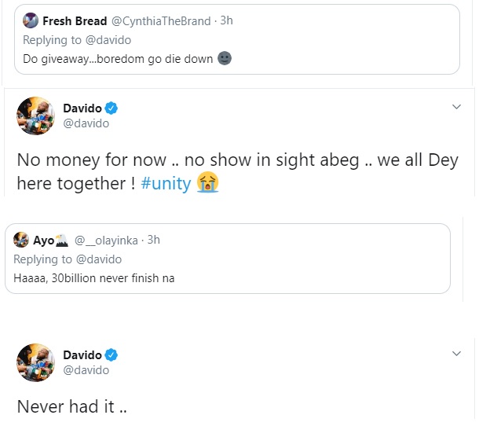Screen dimensions: 479x448
Task: Click verified badge on the "No money" tweet
Action: tap(112, 108)
